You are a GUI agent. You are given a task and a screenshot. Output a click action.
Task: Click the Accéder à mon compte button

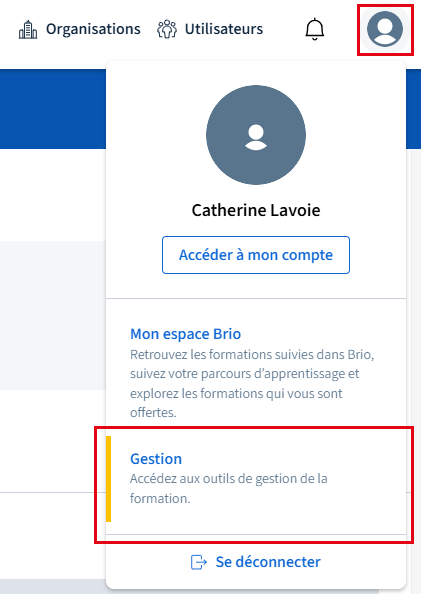click(256, 255)
